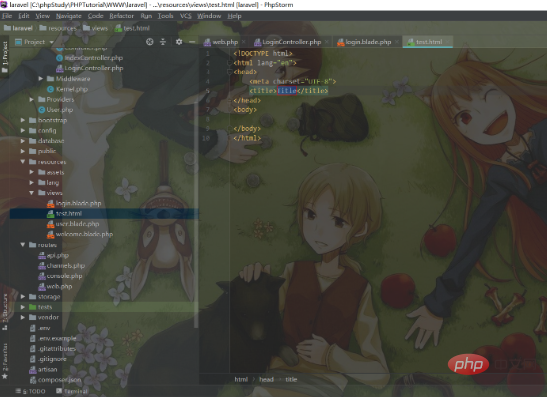Select welcome.blade.php in project tree
Screen dimensions: 547x397
80,234
